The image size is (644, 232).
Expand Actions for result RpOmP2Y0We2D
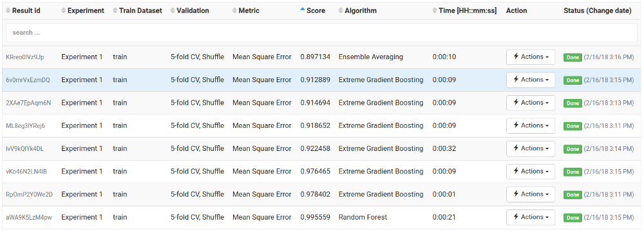point(531,194)
